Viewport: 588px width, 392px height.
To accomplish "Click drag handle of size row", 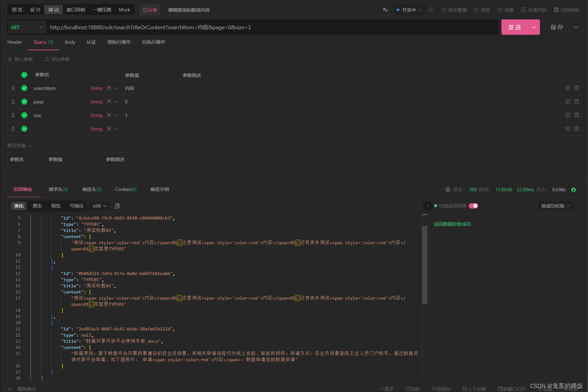I will click(13, 115).
